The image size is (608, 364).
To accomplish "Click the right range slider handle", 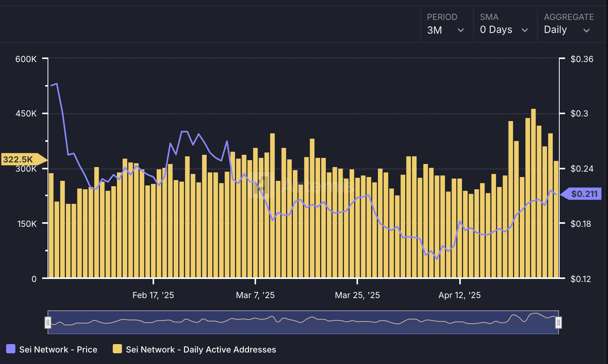I will point(559,323).
